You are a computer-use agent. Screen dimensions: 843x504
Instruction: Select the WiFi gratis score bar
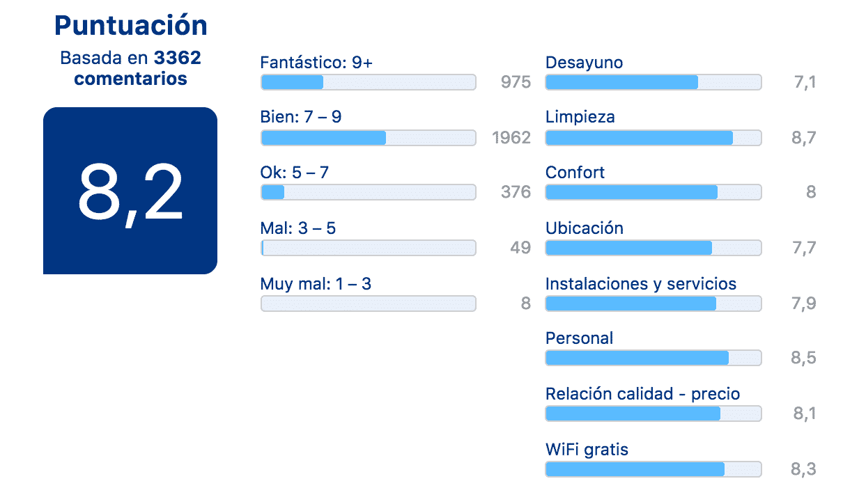point(653,469)
